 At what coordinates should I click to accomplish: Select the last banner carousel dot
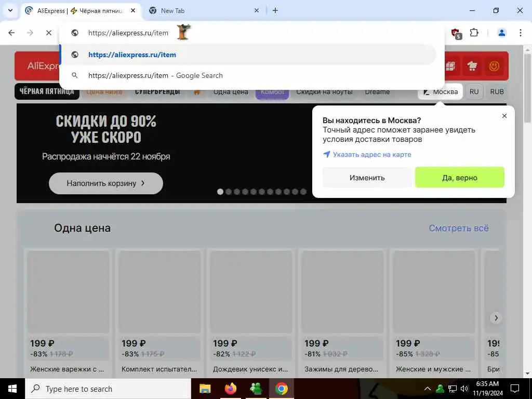[x=303, y=192]
